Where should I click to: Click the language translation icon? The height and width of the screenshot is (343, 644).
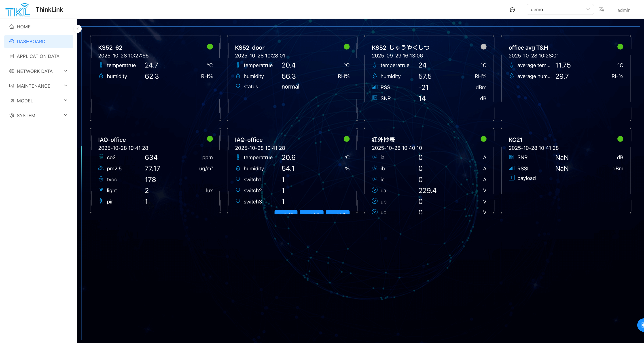[x=602, y=10]
